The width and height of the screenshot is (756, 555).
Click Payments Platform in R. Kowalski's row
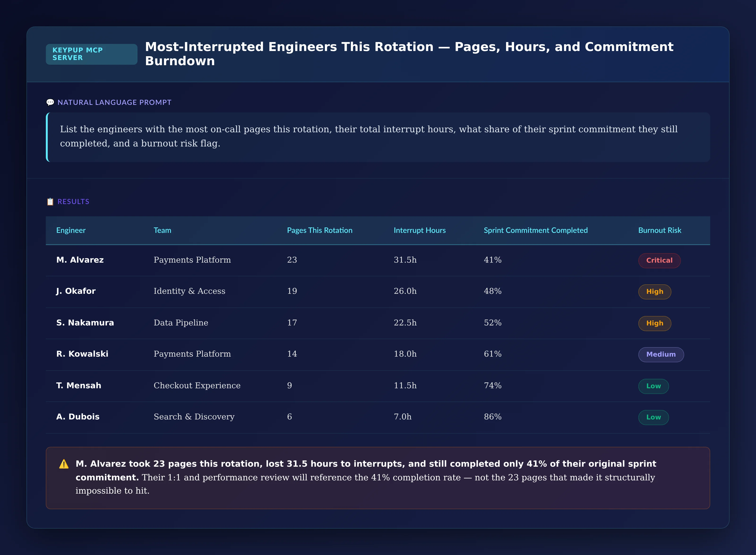(192, 354)
